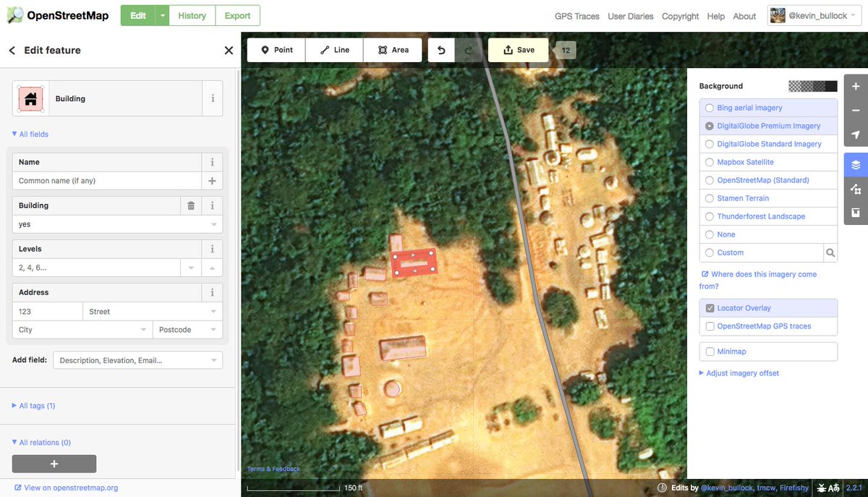
Task: Select the Thunderforest Landscape background
Action: point(768,216)
